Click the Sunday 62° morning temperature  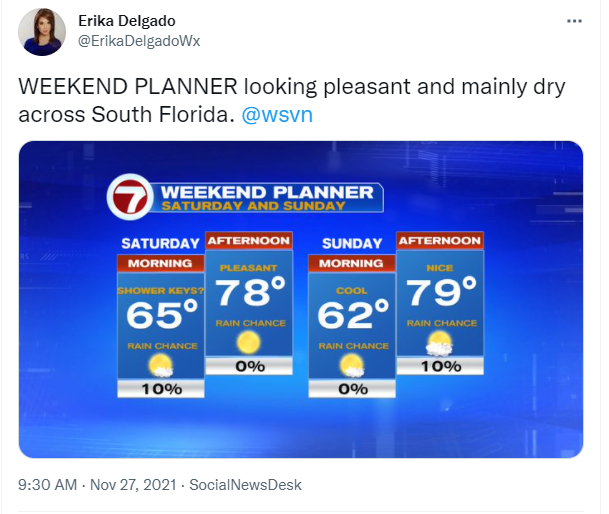pos(353,315)
